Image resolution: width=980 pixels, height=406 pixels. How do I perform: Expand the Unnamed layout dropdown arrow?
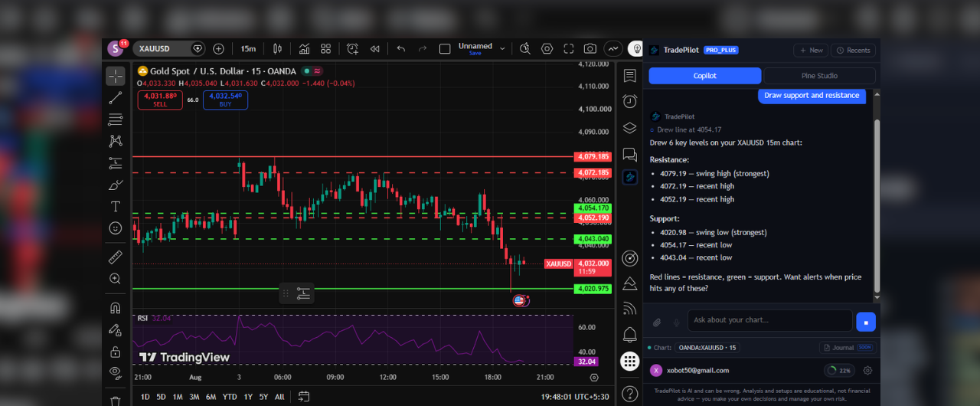click(x=502, y=48)
